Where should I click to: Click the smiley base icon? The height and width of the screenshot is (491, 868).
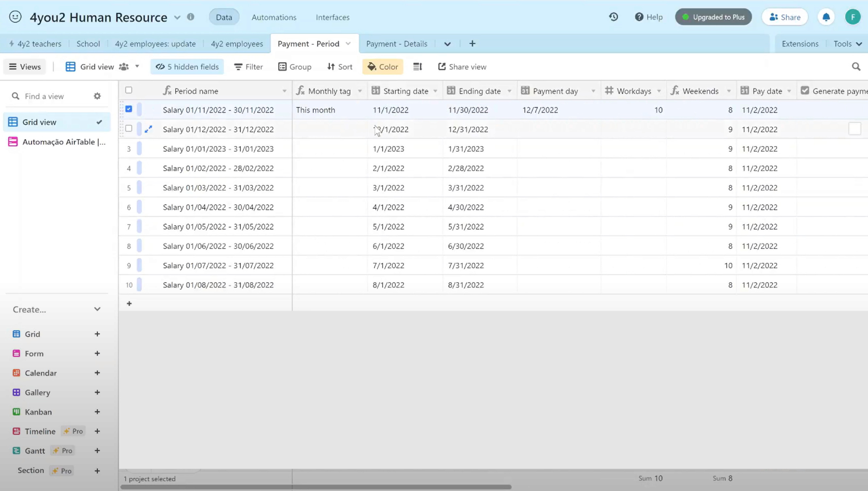pyautogui.click(x=15, y=17)
